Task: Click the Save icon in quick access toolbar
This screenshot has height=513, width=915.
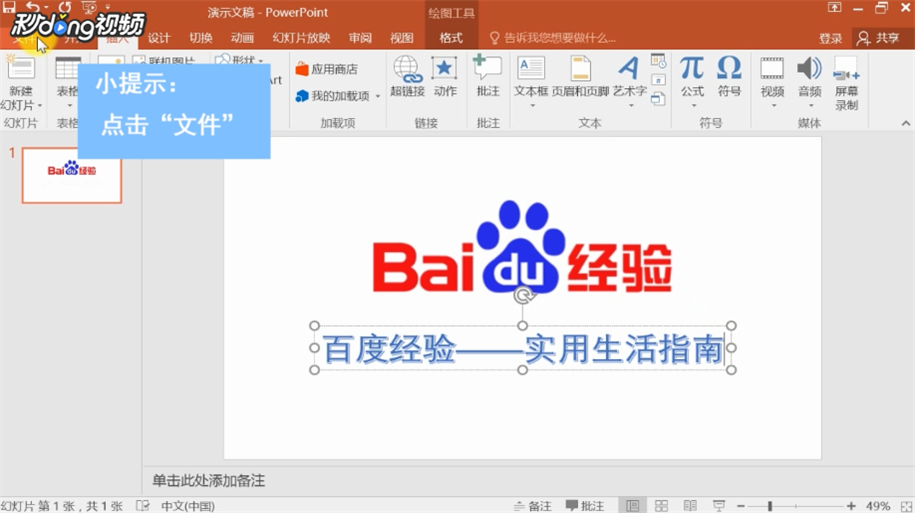Action: click(9, 7)
